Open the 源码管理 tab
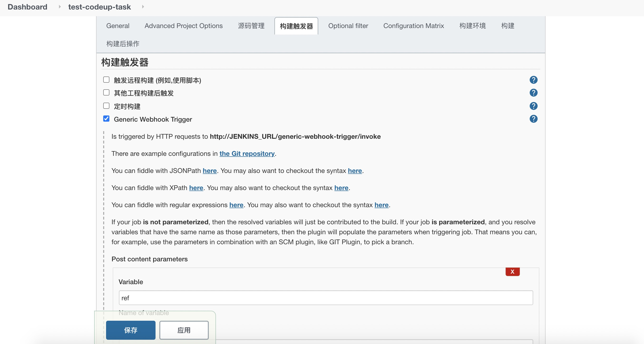The width and height of the screenshot is (644, 344). (x=251, y=26)
